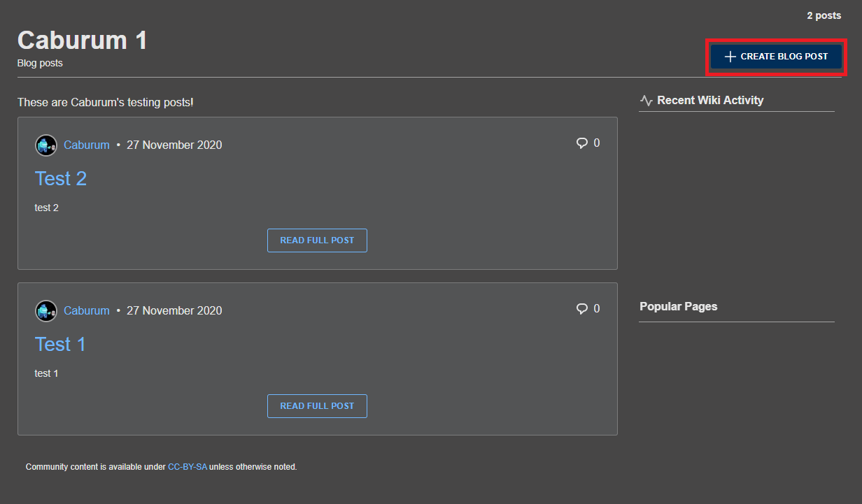The image size is (862, 504).
Task: Click the comment count 0 on Test 1
Action: point(597,309)
